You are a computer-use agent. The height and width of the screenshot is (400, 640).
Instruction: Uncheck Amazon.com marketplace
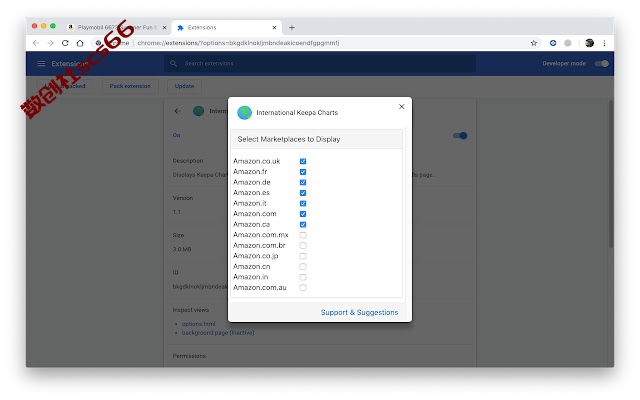(x=303, y=214)
